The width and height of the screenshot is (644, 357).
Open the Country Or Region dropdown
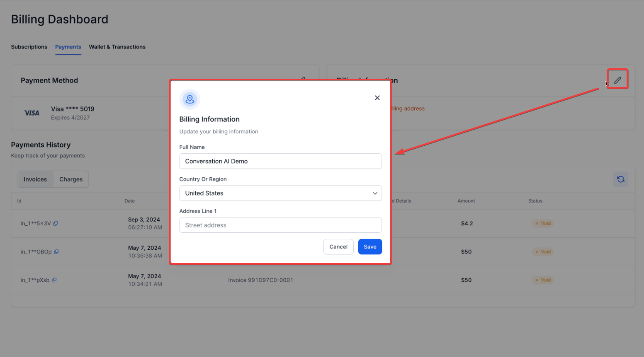pos(280,193)
